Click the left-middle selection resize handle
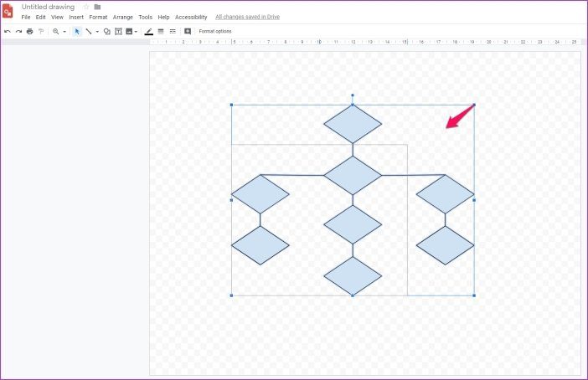The height and width of the screenshot is (380, 588). point(231,200)
